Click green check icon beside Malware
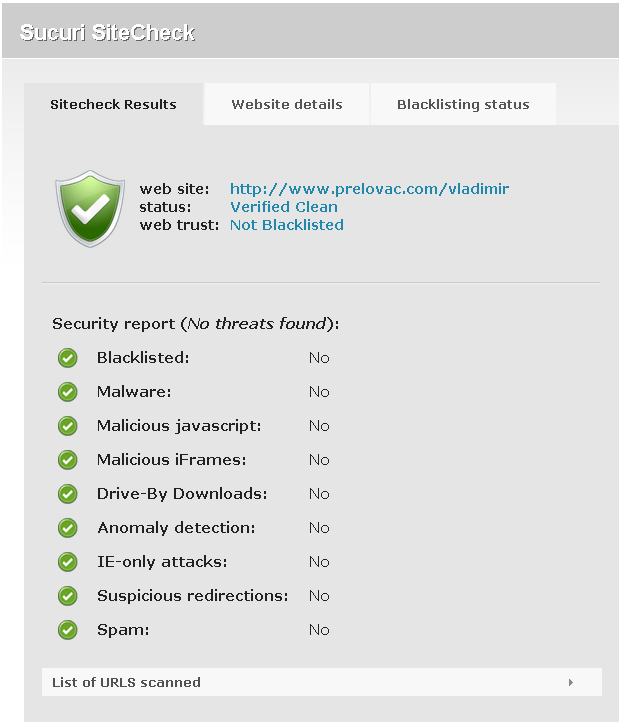The image size is (619, 722). 68,392
